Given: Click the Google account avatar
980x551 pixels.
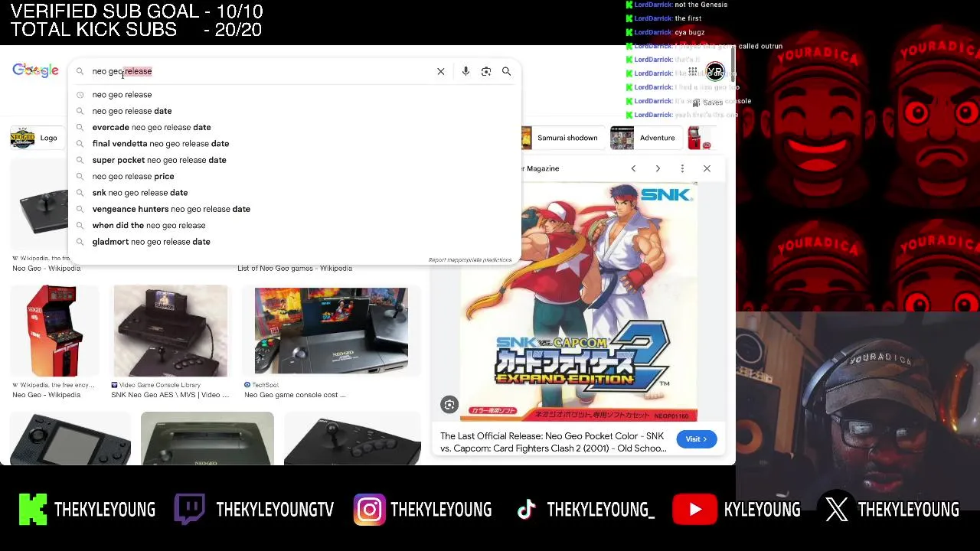Looking at the screenshot, I should [x=715, y=71].
